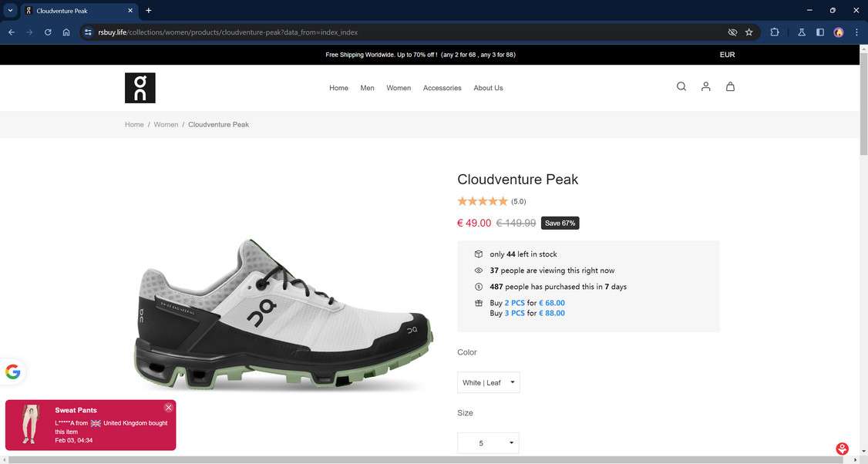Open the Chrome profile avatar

pyautogui.click(x=839, y=32)
